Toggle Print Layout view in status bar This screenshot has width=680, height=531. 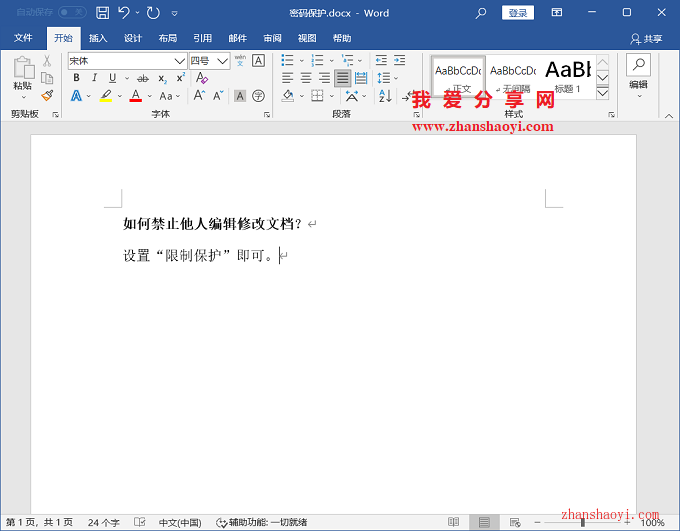[484, 522]
